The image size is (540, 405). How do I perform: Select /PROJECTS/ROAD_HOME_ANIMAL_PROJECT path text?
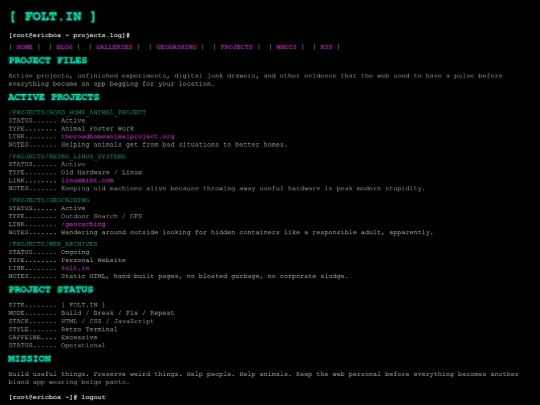click(77, 113)
